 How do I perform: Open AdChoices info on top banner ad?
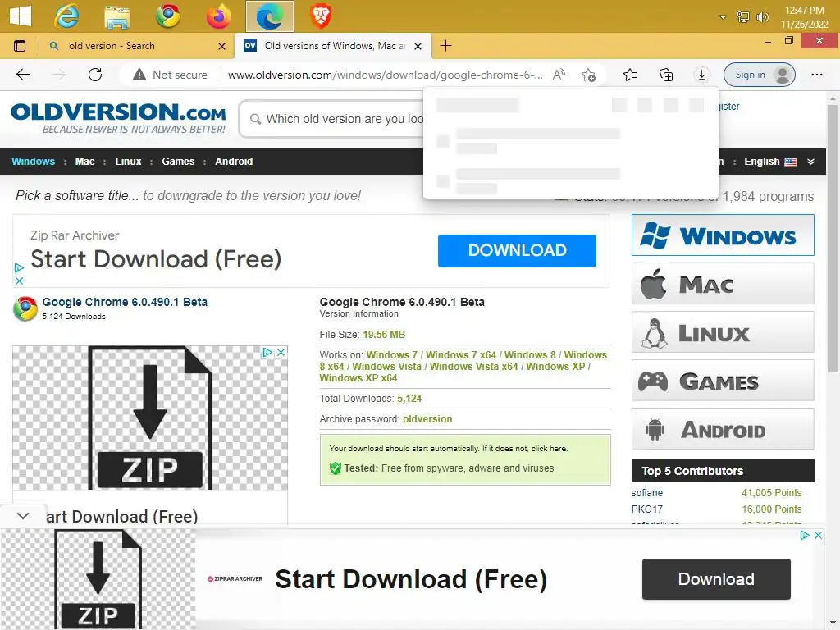point(19,267)
